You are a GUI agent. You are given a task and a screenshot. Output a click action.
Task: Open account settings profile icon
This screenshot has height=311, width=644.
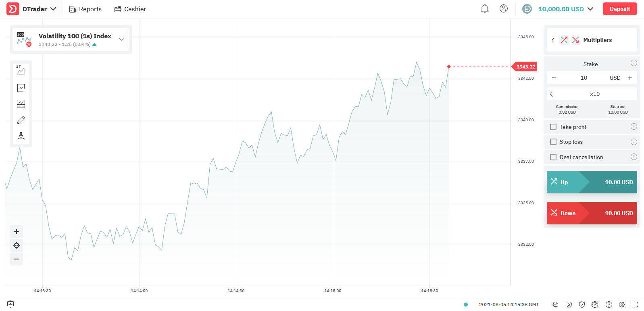(x=504, y=9)
